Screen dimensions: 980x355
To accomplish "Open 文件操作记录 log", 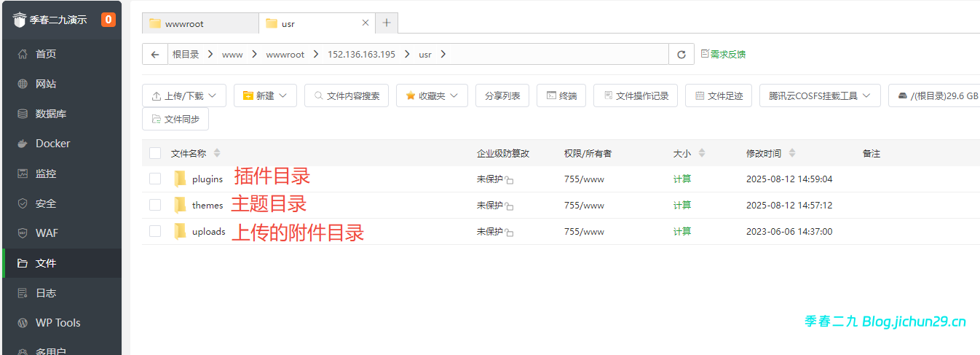I will (636, 95).
